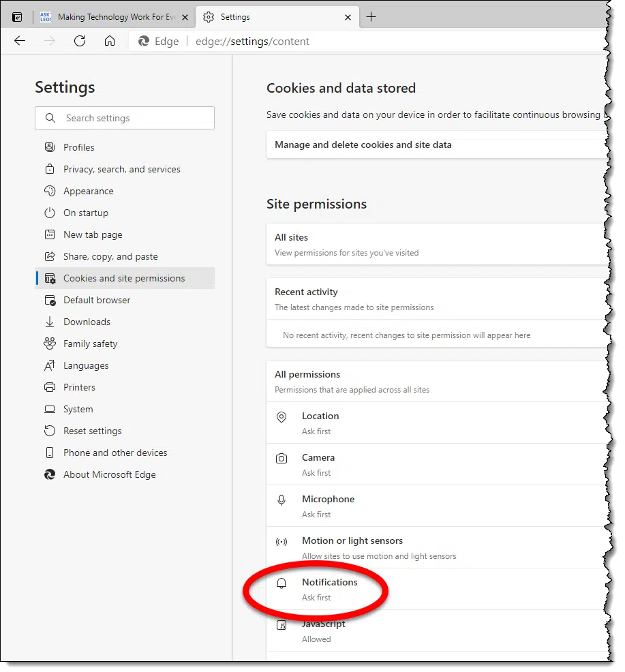Click the About Microsoft Edge logo icon
Image resolution: width=625 pixels, height=672 pixels.
tap(50, 474)
